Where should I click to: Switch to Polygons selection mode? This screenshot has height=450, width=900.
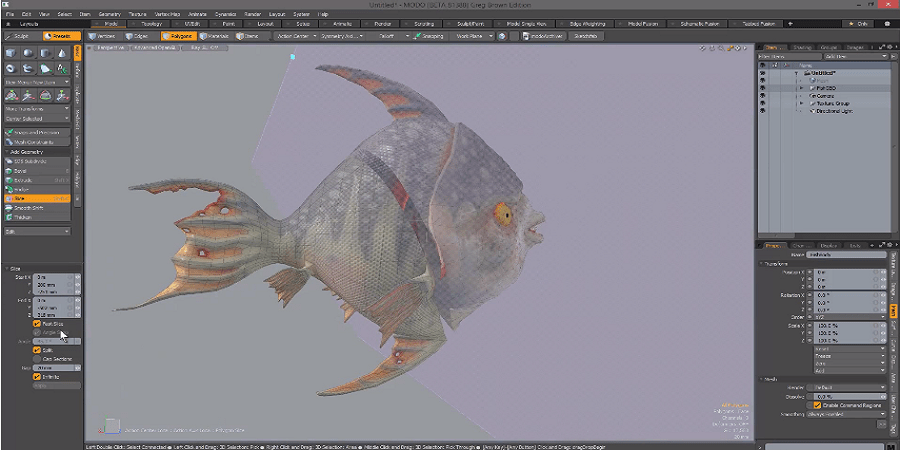click(x=177, y=36)
